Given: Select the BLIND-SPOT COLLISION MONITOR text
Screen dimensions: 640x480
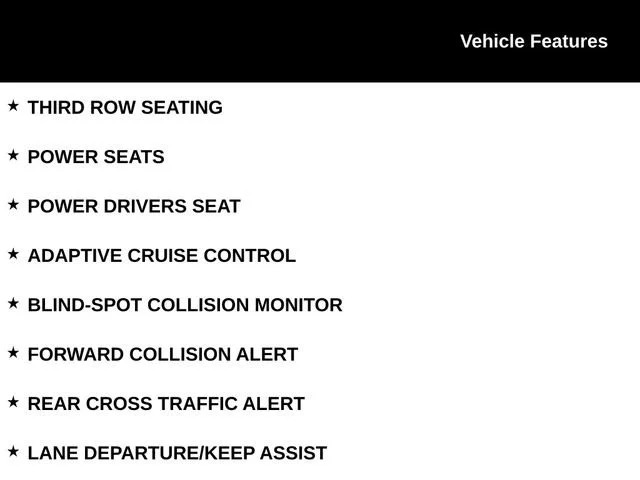Looking at the screenshot, I should click(185, 305).
